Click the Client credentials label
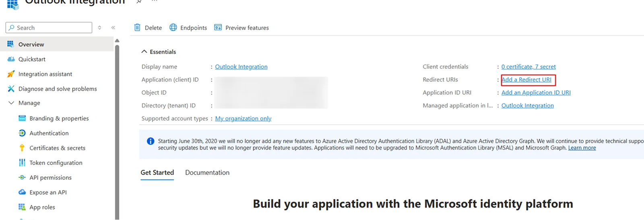This screenshot has width=644, height=220. [446, 67]
